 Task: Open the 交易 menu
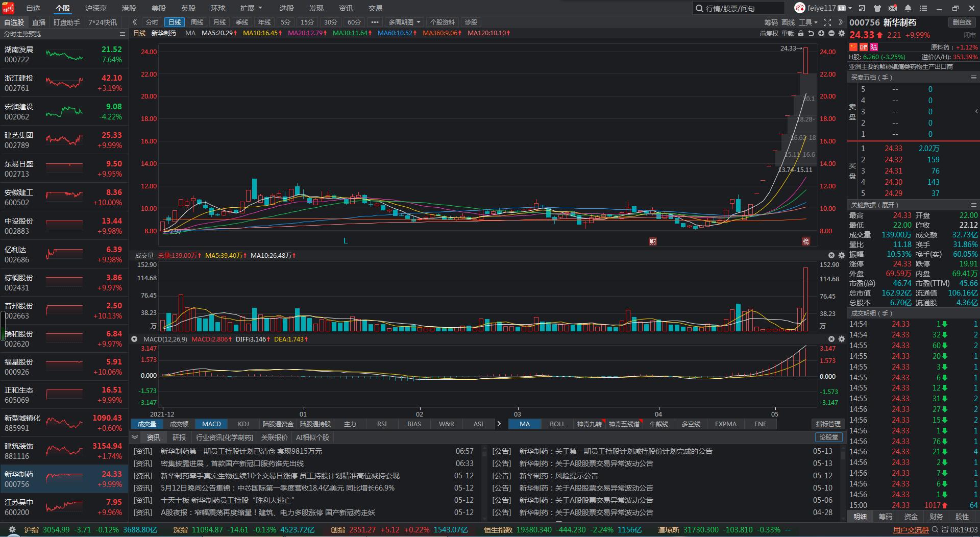pyautogui.click(x=375, y=8)
